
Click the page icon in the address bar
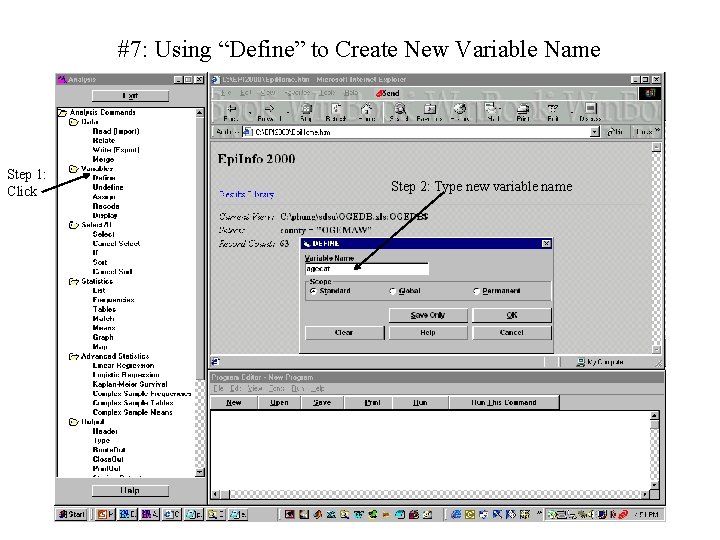tap(247, 132)
